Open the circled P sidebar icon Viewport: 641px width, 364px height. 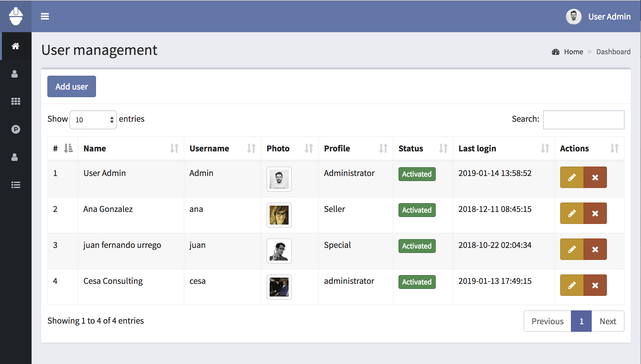(15, 129)
